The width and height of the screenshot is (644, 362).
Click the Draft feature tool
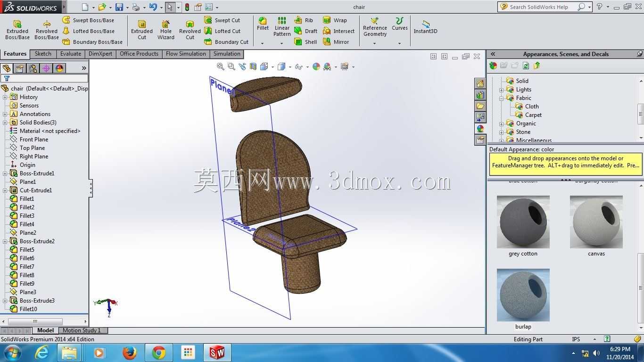pyautogui.click(x=305, y=31)
